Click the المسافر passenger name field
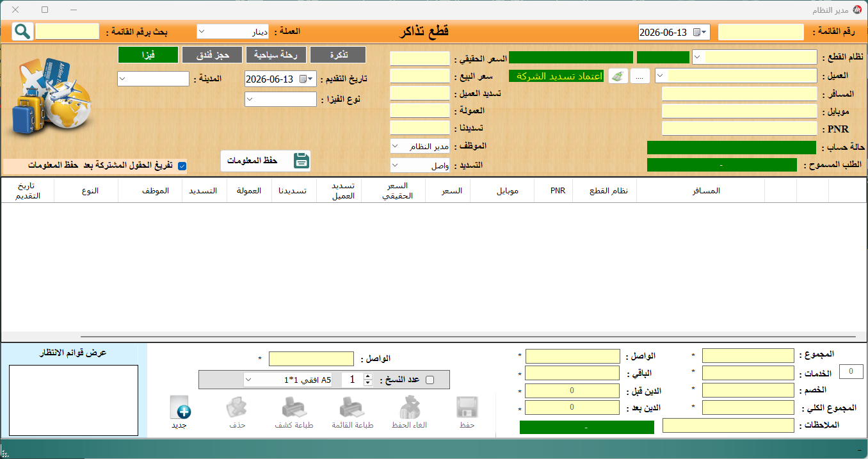The height and width of the screenshot is (459, 868). (x=739, y=94)
